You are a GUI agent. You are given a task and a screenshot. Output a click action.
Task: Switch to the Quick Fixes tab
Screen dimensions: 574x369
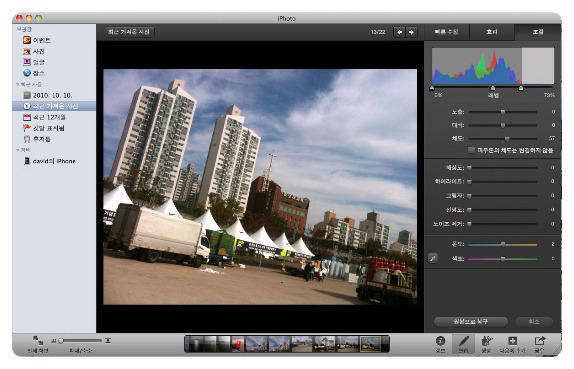coord(447,32)
